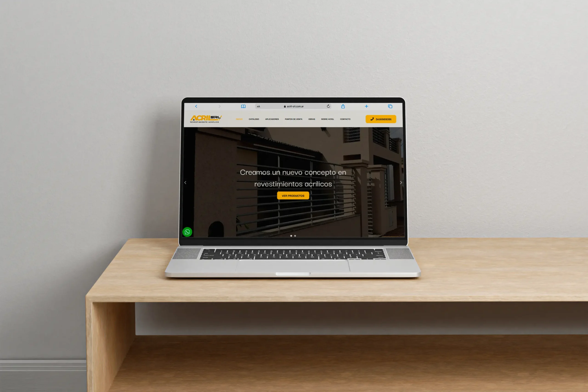Click the ACRIL SRL logo
The image size is (588, 392).
click(x=204, y=119)
